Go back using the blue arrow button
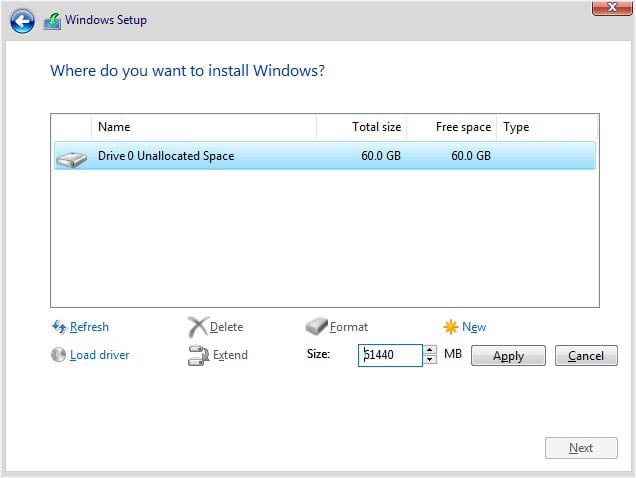This screenshot has width=636, height=478. pyautogui.click(x=22, y=21)
